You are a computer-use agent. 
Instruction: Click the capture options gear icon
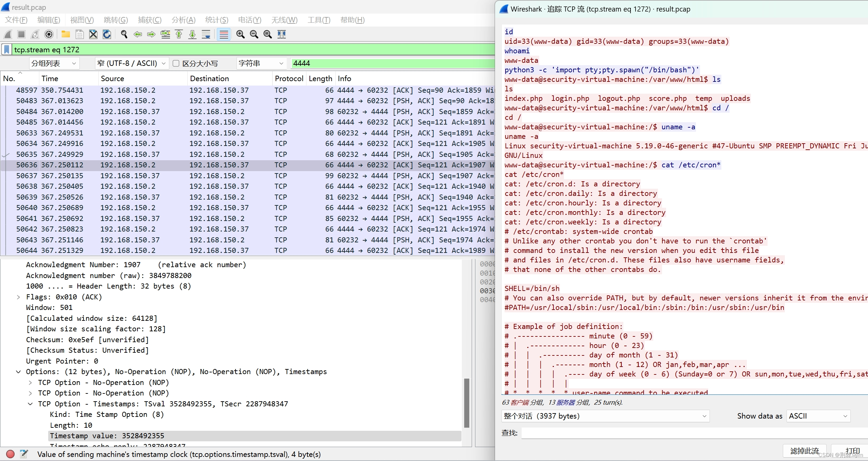tap(49, 34)
